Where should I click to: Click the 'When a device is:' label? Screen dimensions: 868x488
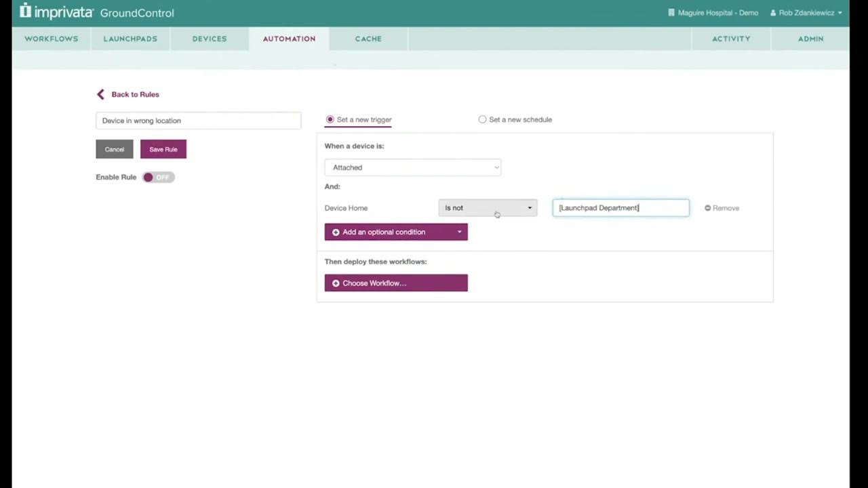tap(354, 146)
